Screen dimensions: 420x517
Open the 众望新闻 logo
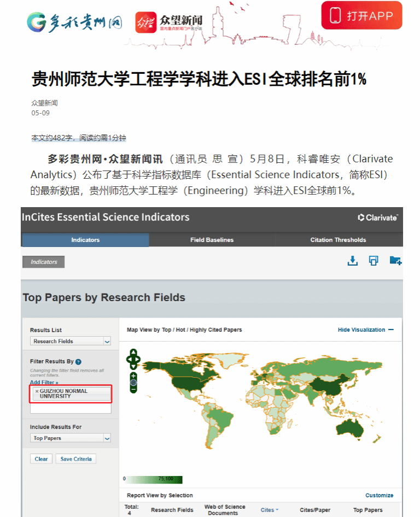click(169, 22)
